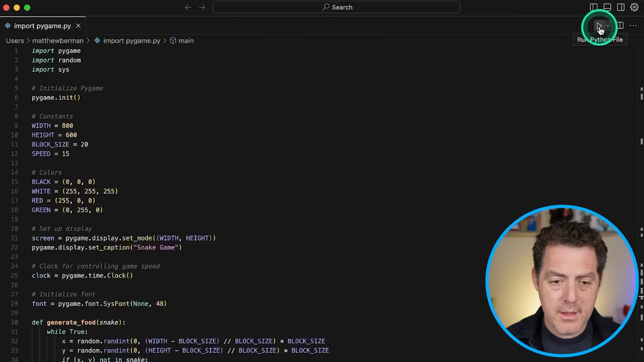Click the 'GREEN = (0, 255, 0)' line
Image resolution: width=644 pixels, height=362 pixels.
pyautogui.click(x=67, y=210)
